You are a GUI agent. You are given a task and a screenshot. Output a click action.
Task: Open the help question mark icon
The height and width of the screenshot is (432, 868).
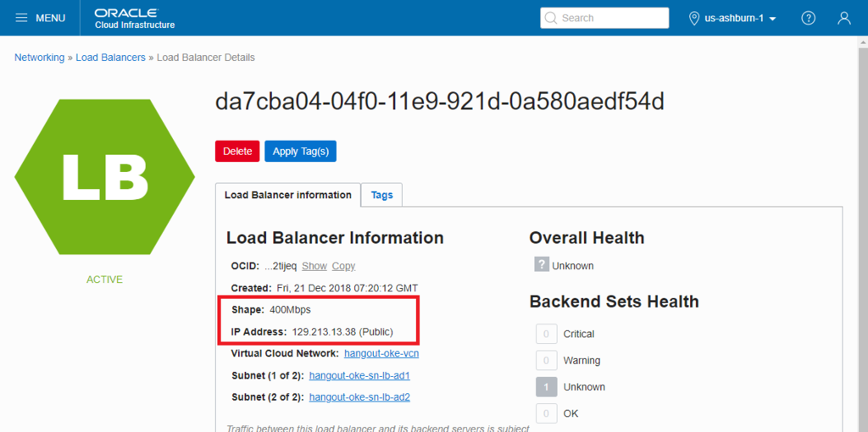tap(808, 19)
